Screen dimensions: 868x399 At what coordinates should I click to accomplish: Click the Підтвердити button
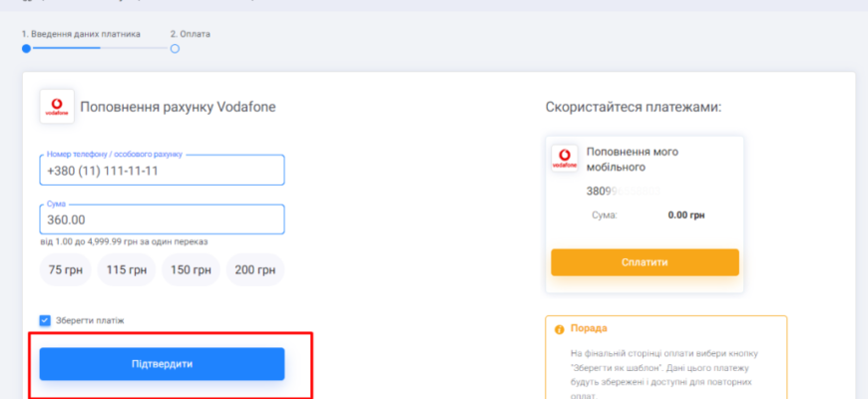point(163,364)
